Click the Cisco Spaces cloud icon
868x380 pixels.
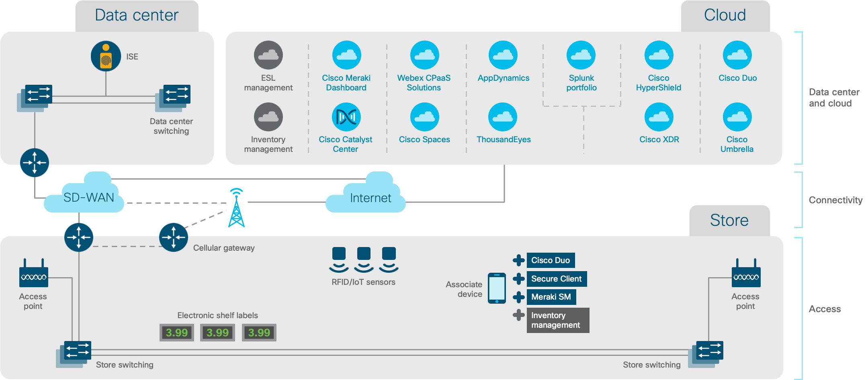click(x=424, y=117)
